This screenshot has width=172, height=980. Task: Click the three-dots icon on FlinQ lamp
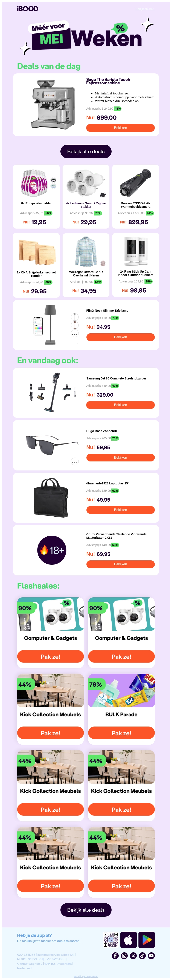pyautogui.click(x=75, y=334)
